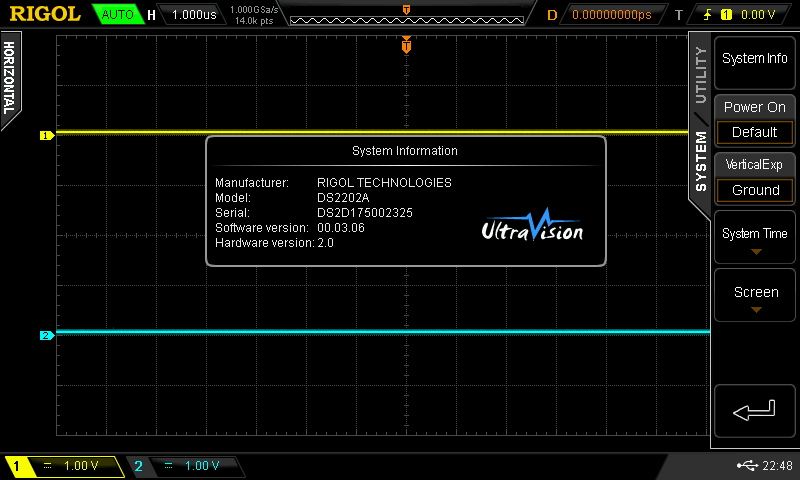Select the RIGOL TECHNOLOGIES manufacturer text
The height and width of the screenshot is (480, 800).
[x=384, y=183]
